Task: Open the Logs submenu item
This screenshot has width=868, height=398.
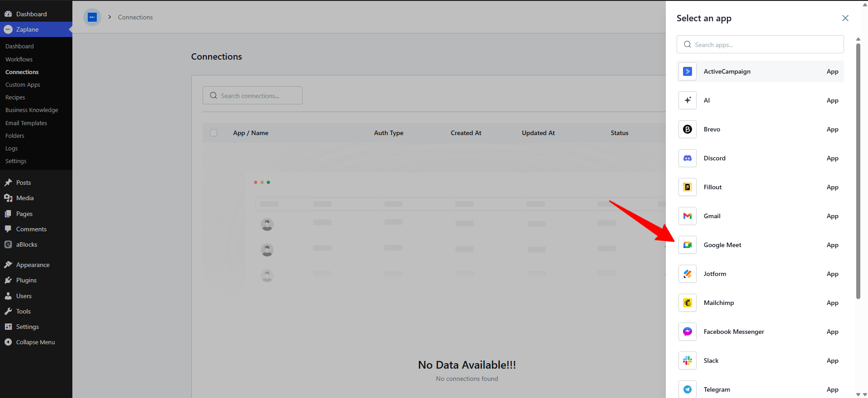Action: pos(12,148)
